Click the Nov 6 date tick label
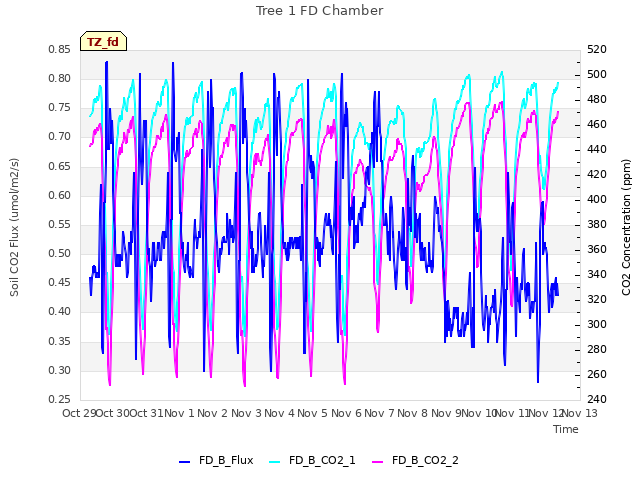 (346, 413)
